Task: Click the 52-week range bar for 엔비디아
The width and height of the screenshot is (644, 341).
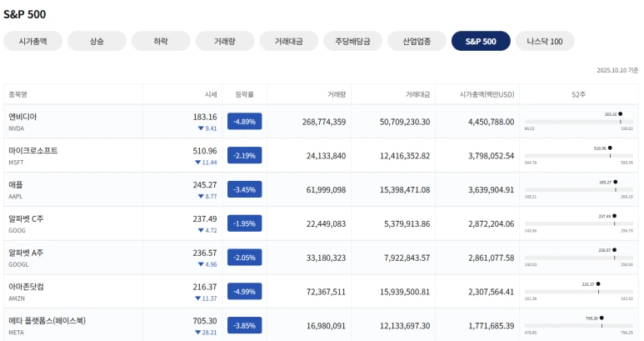Action: [579, 122]
